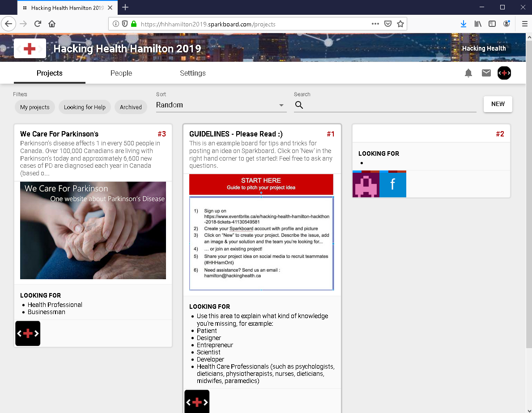Save page to Pocket

[x=388, y=24]
